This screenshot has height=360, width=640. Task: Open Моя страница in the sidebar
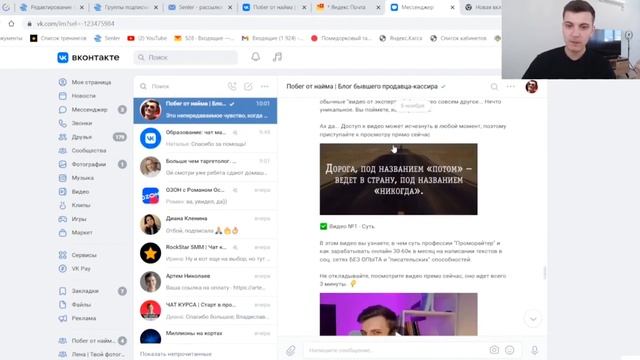tap(91, 82)
